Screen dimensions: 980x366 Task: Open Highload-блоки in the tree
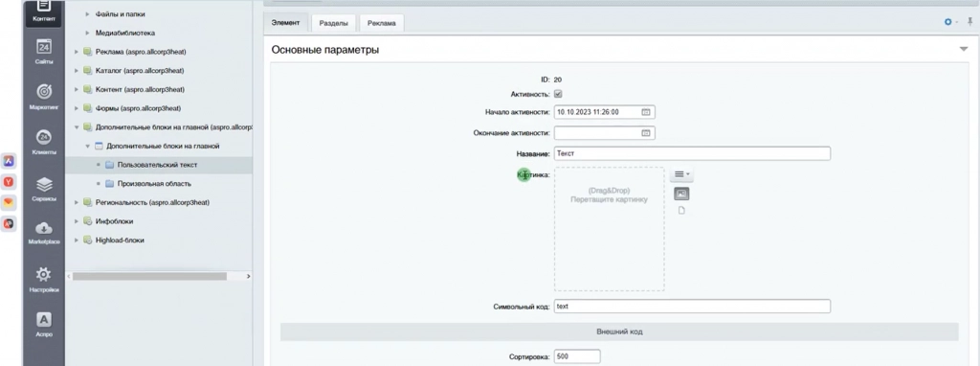click(x=120, y=240)
